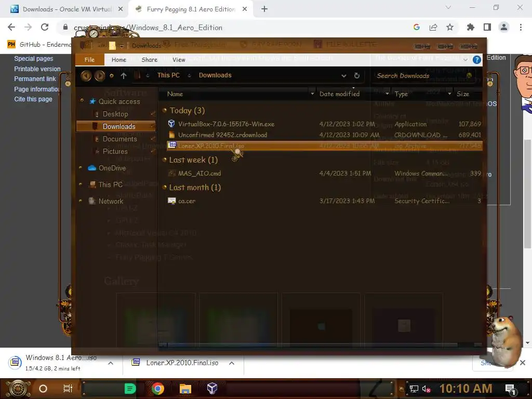Toggle Chrome side panel

pos(487,27)
